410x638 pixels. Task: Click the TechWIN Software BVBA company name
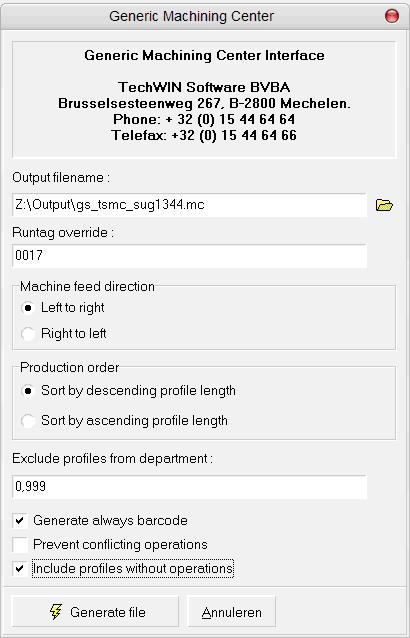coord(204,87)
